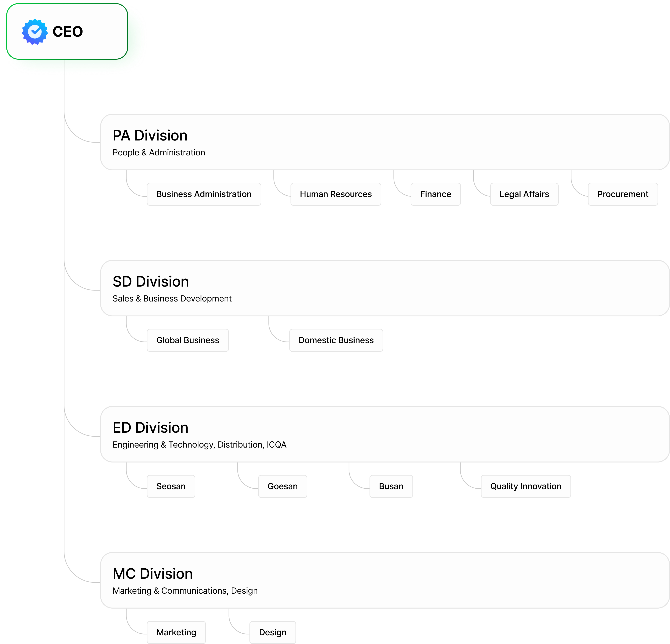Choose the Busan site node
The height and width of the screenshot is (644, 670).
point(391,486)
